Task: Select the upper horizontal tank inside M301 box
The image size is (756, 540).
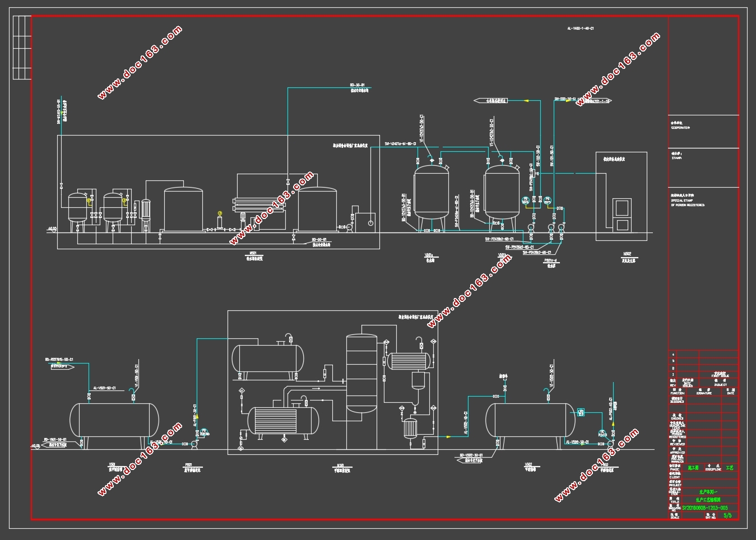Action: pyautogui.click(x=268, y=358)
